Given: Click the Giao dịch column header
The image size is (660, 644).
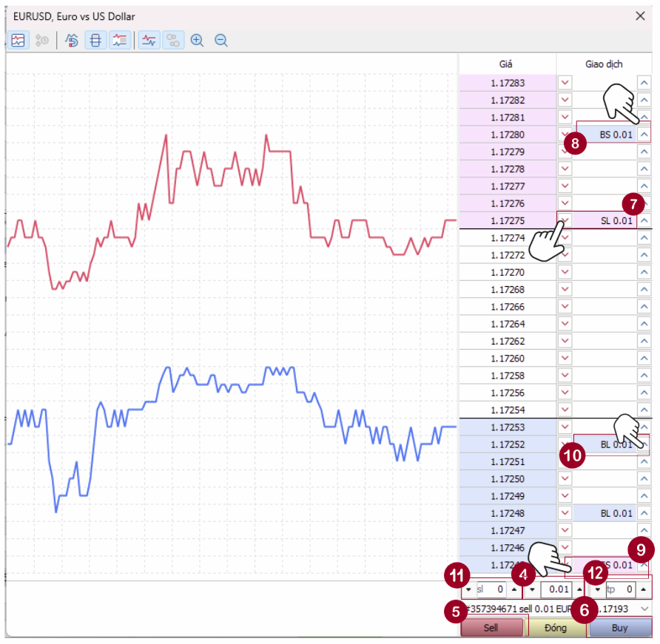Looking at the screenshot, I should (x=604, y=64).
